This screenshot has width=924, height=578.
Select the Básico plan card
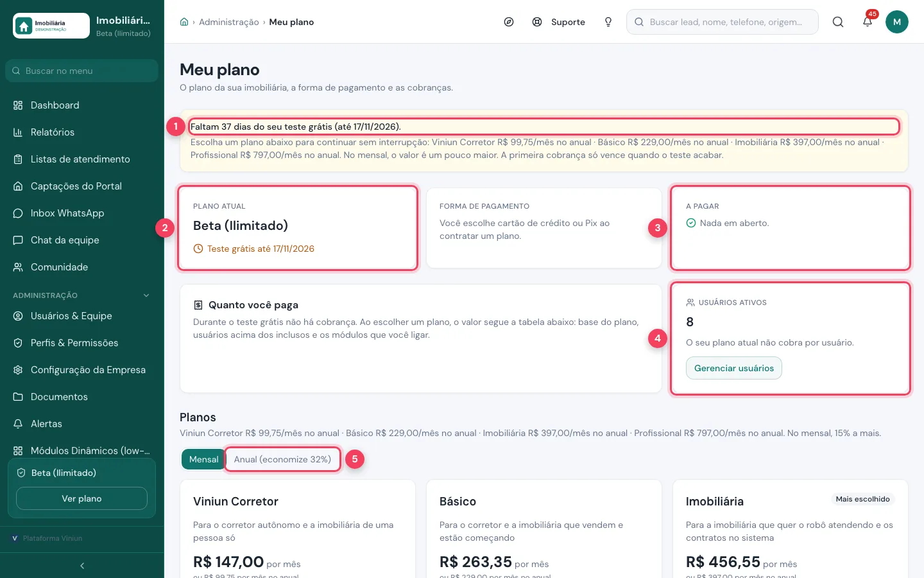click(544, 529)
